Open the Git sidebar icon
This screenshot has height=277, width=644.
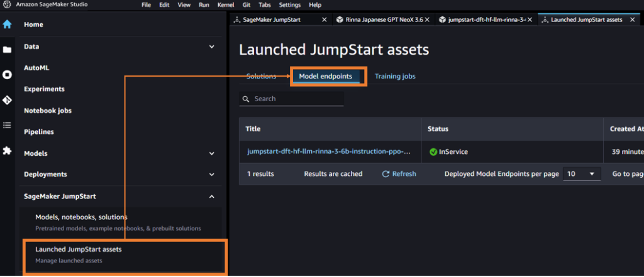click(7, 100)
